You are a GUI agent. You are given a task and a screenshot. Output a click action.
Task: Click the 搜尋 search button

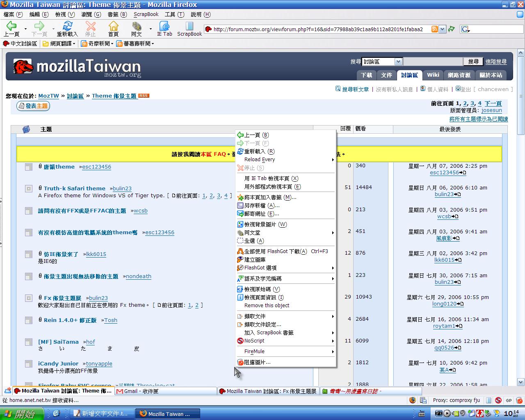click(473, 62)
